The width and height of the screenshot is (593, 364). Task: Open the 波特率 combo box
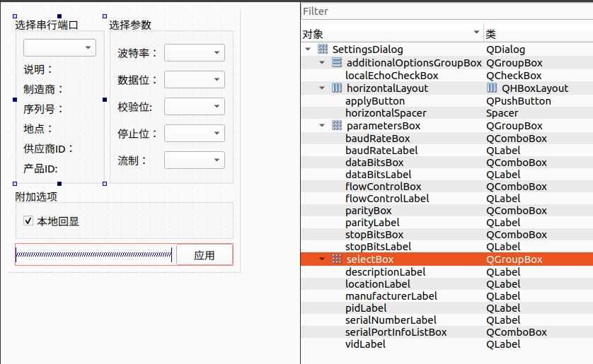click(195, 52)
